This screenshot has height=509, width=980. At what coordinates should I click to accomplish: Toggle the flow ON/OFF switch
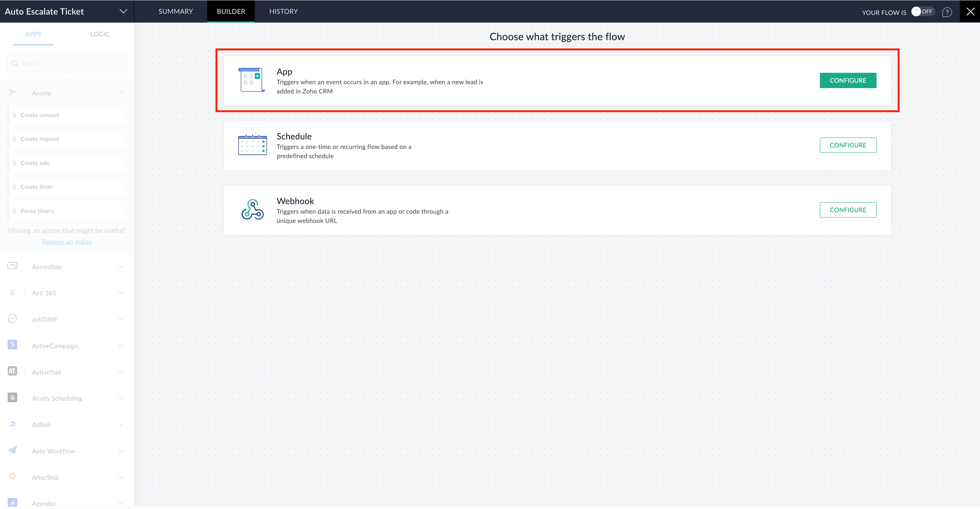(x=923, y=12)
